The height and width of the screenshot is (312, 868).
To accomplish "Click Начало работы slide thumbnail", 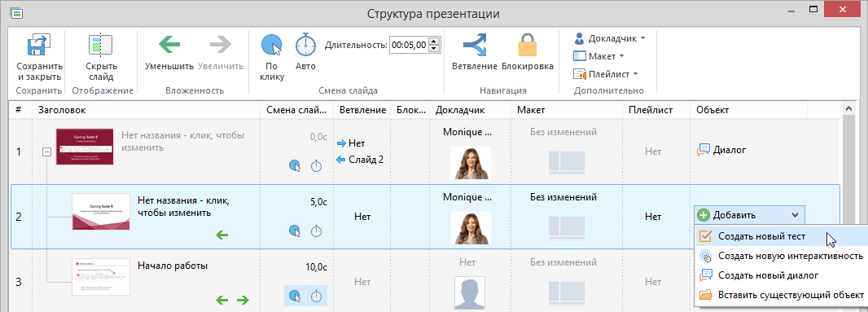I will point(101,276).
